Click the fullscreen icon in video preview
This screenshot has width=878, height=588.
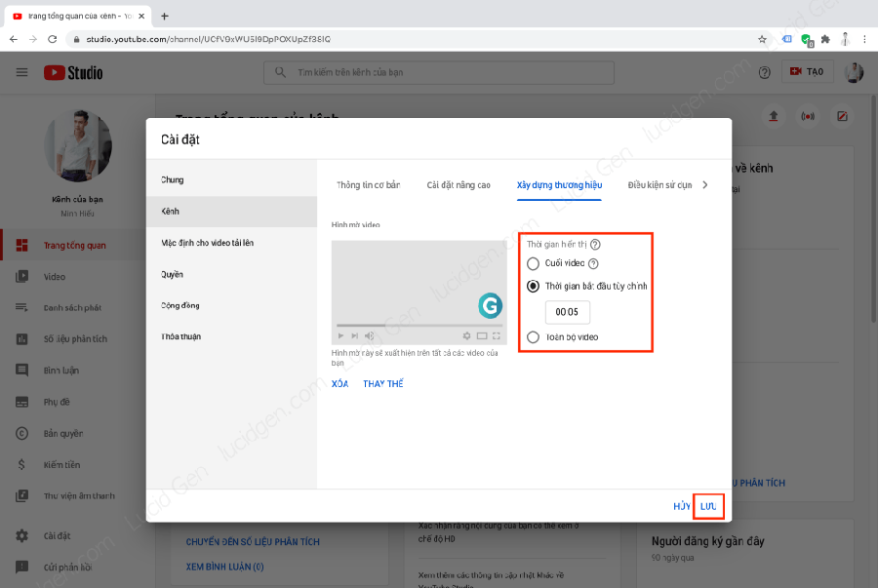496,335
